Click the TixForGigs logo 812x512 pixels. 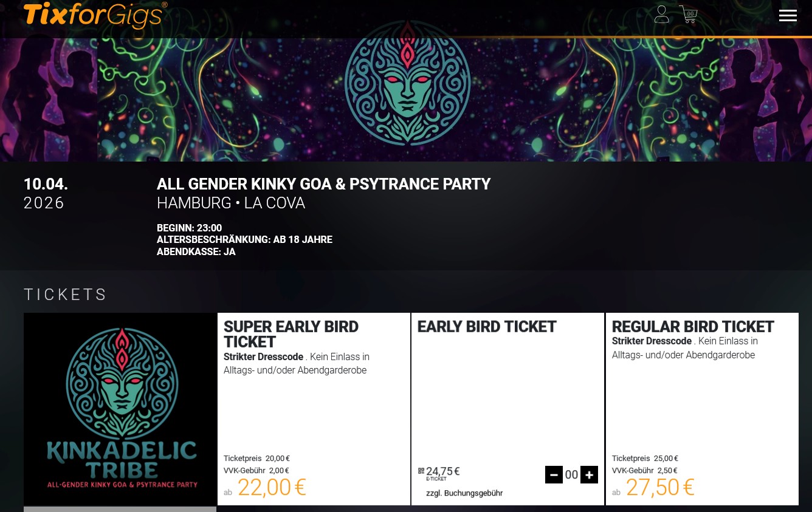point(94,15)
